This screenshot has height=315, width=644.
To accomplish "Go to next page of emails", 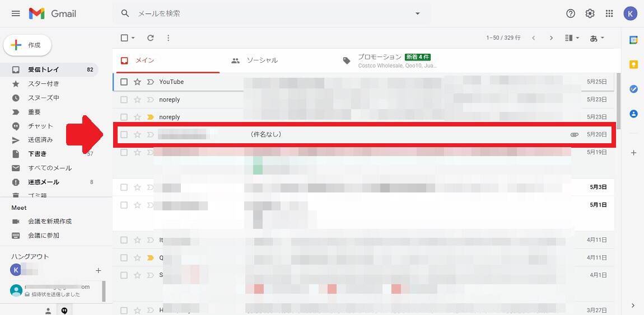I will 551,38.
